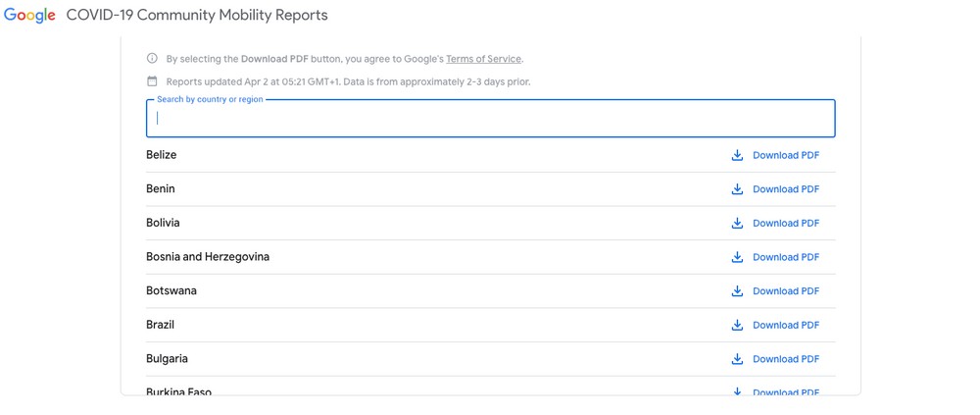The width and height of the screenshot is (980, 415).
Task: Open the Google logo in header
Action: [29, 16]
